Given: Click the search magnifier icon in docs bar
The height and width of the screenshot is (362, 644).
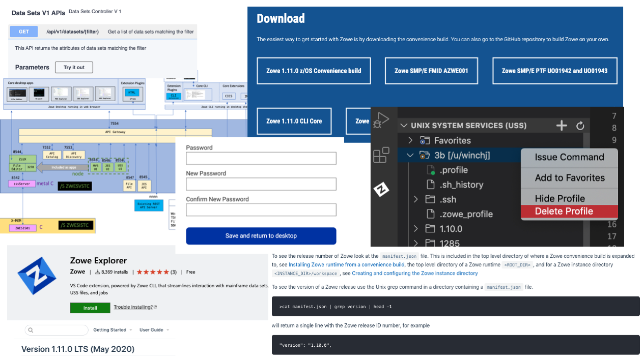Looking at the screenshot, I should 31,330.
